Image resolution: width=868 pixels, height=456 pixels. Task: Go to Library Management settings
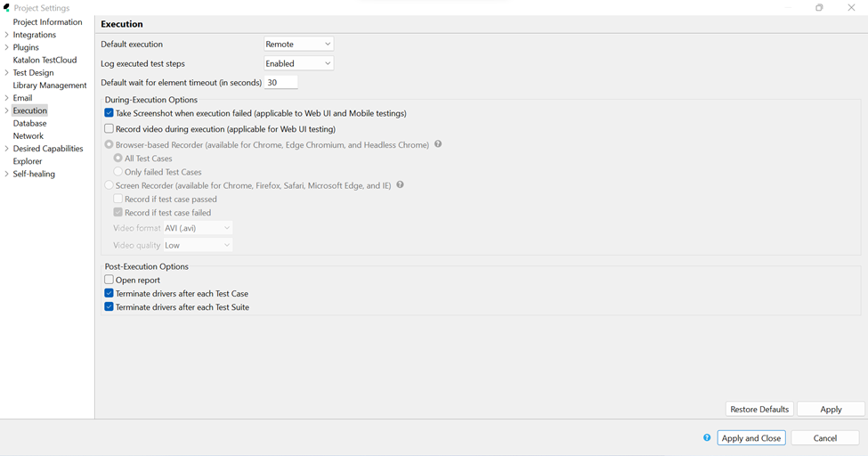click(x=49, y=85)
